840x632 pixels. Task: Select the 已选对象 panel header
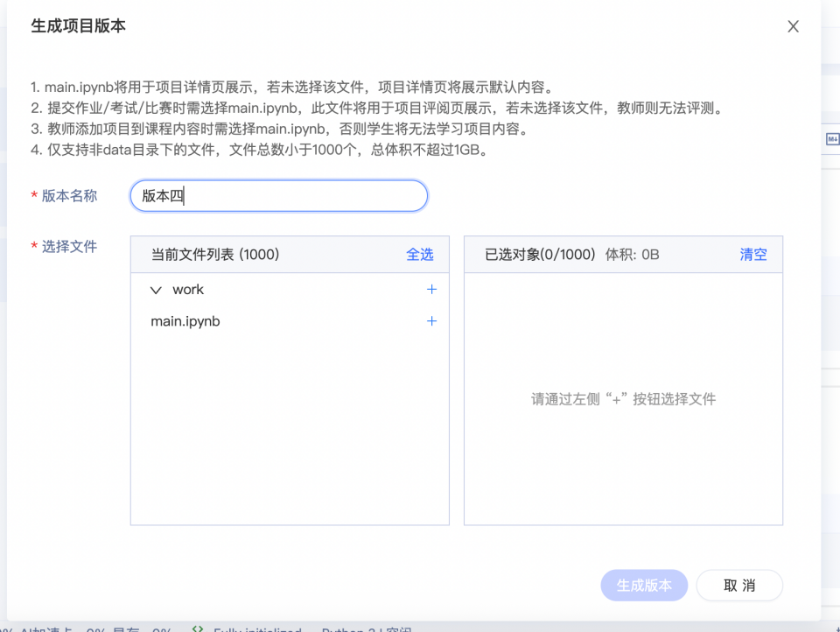click(510, 254)
